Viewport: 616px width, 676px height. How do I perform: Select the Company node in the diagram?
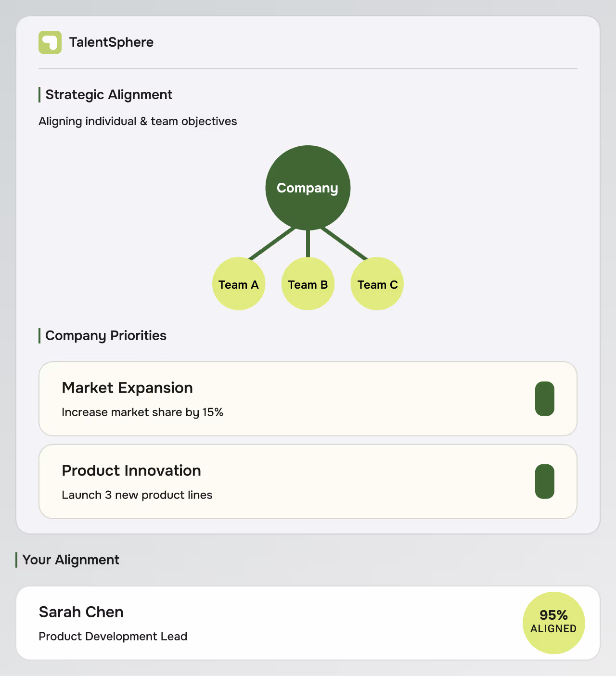[308, 188]
